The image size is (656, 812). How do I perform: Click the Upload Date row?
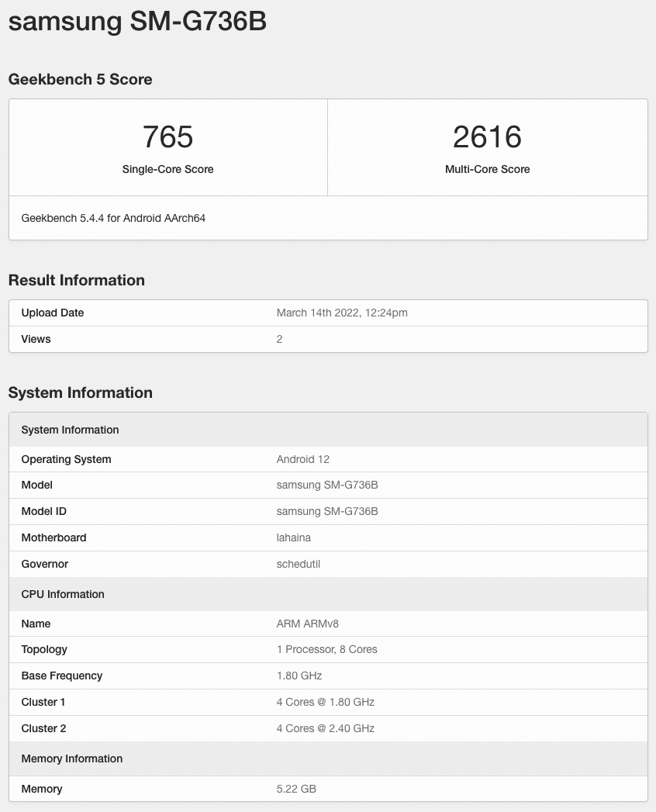coord(52,313)
